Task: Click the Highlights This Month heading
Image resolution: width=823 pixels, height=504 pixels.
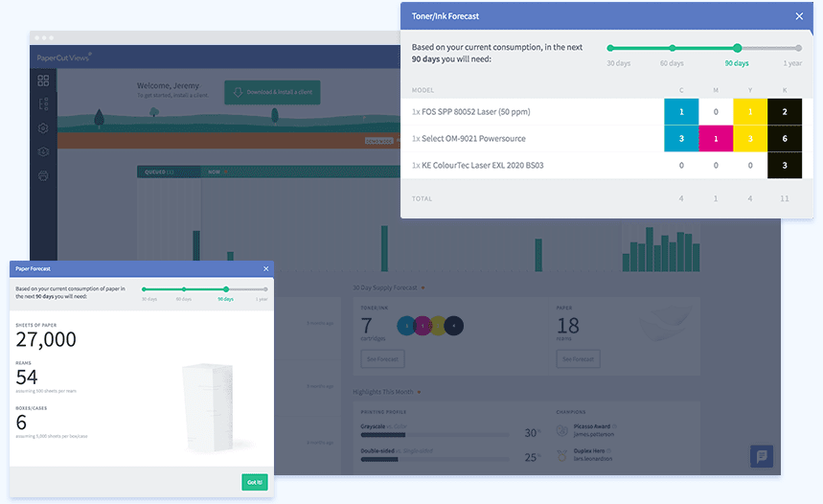Action: (383, 392)
